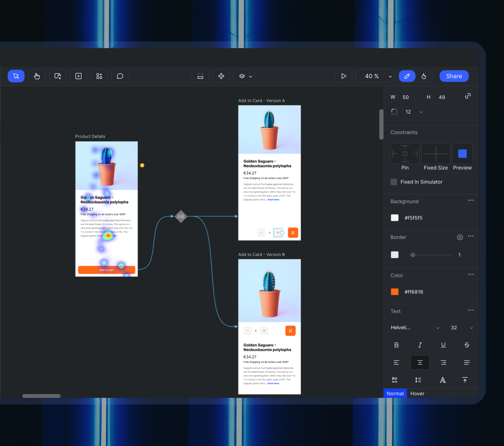This screenshot has height=446, width=504.
Task: Apply bold text formatting
Action: tap(396, 345)
